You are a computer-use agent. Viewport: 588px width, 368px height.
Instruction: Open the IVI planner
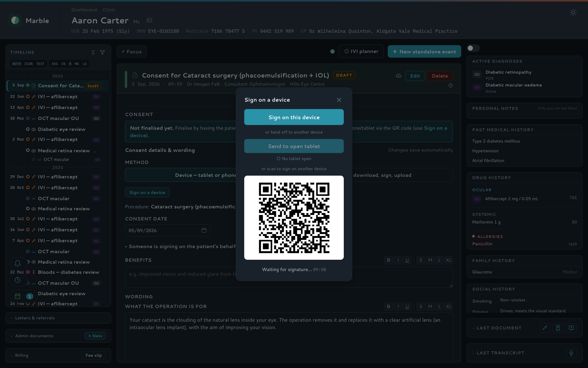tap(361, 51)
